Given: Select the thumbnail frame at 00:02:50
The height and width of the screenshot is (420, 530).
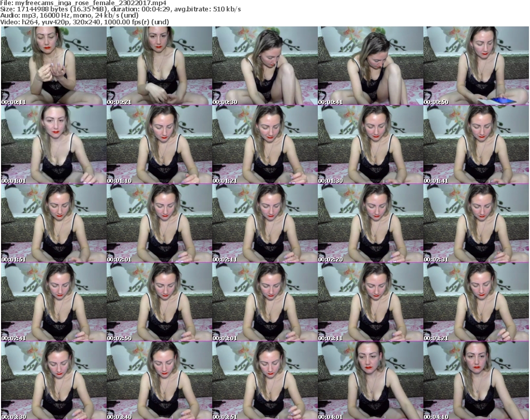Looking at the screenshot, I should pyautogui.click(x=159, y=302).
